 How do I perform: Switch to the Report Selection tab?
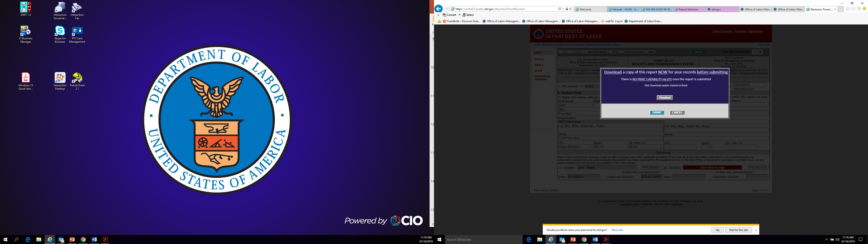[689, 9]
